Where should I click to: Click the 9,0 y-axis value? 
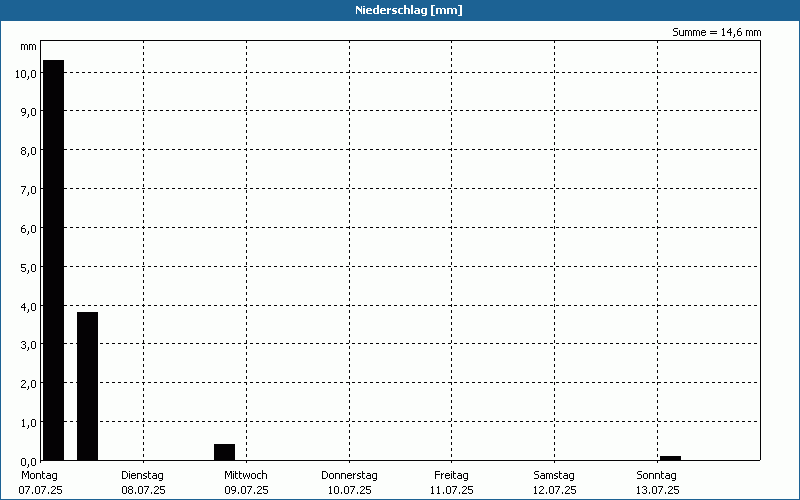(29, 112)
